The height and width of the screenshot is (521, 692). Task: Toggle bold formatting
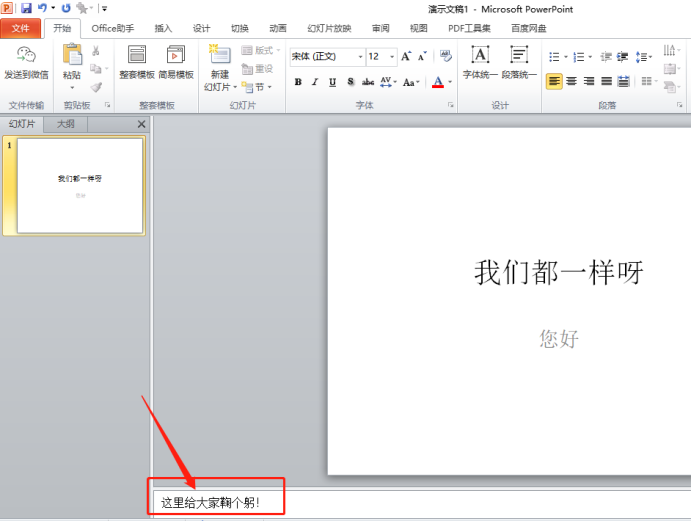click(x=298, y=82)
